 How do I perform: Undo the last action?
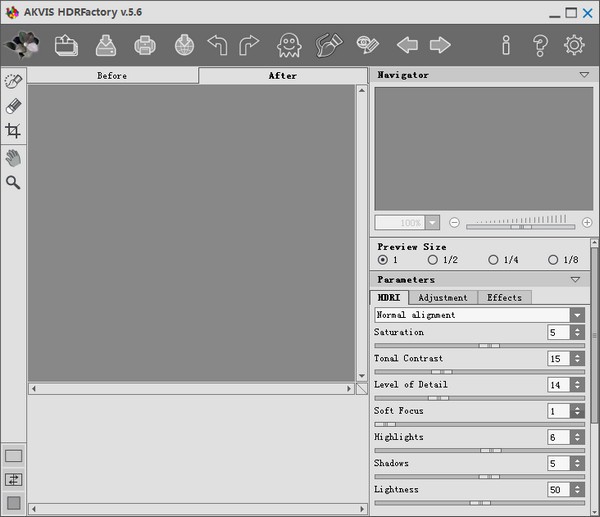tap(218, 45)
